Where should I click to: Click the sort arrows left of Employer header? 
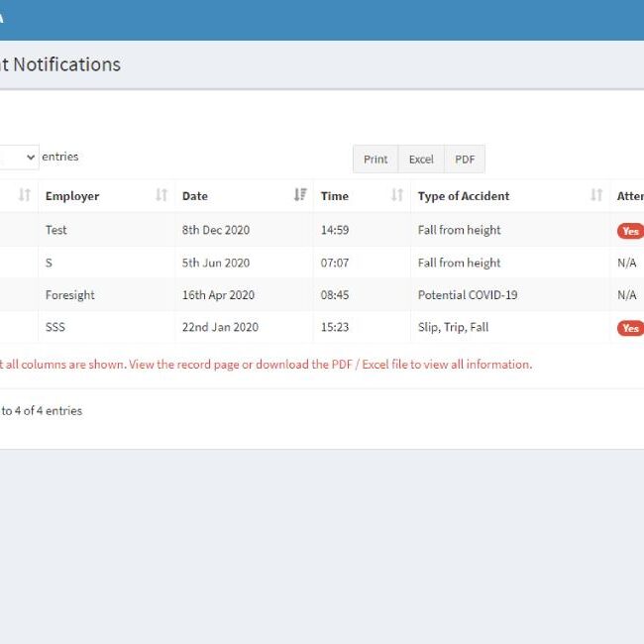[25, 196]
